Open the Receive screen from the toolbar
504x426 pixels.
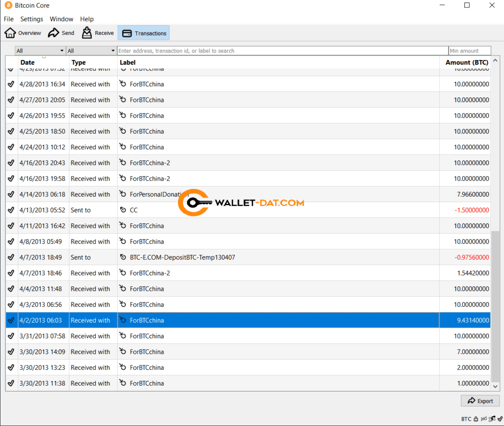(97, 32)
